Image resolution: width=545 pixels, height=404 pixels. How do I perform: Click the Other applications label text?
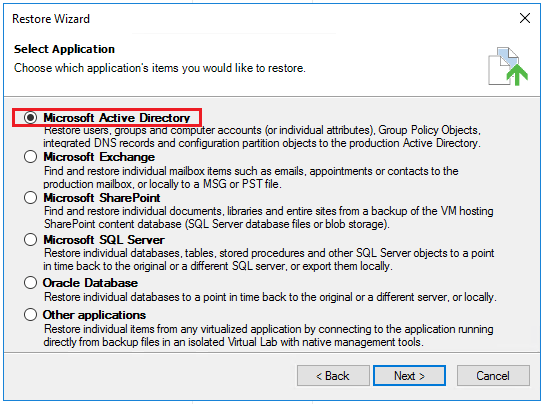coord(94,315)
